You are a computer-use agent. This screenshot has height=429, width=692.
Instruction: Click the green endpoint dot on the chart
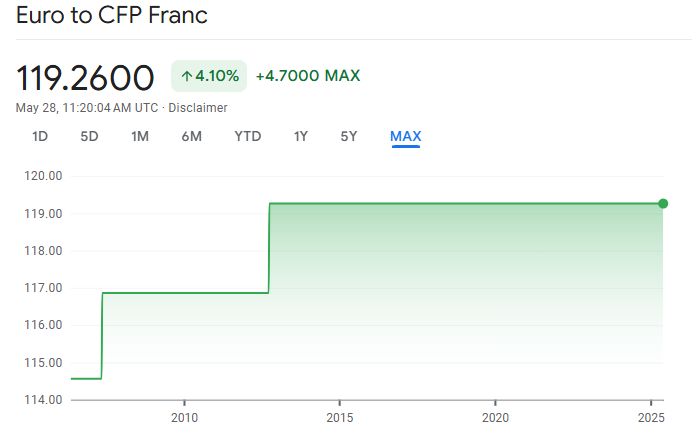tap(662, 203)
